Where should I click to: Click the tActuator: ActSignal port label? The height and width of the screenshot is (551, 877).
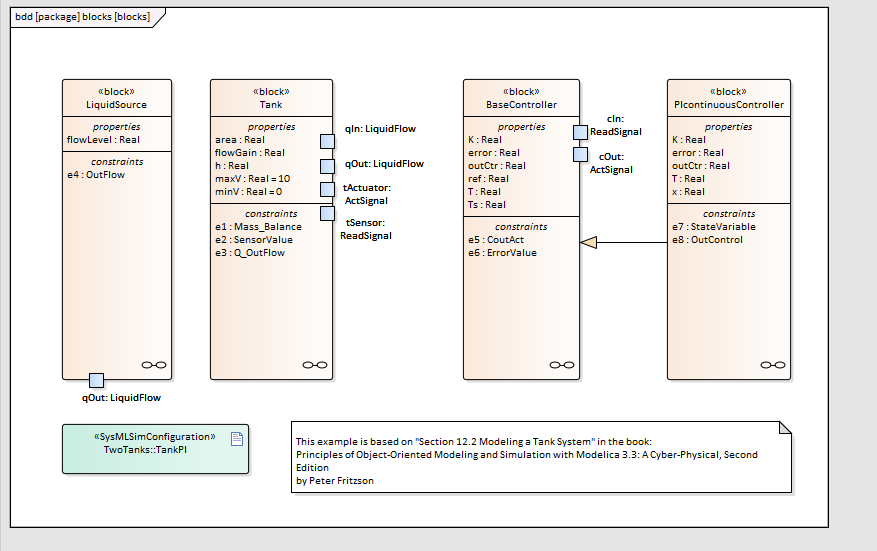click(x=367, y=194)
